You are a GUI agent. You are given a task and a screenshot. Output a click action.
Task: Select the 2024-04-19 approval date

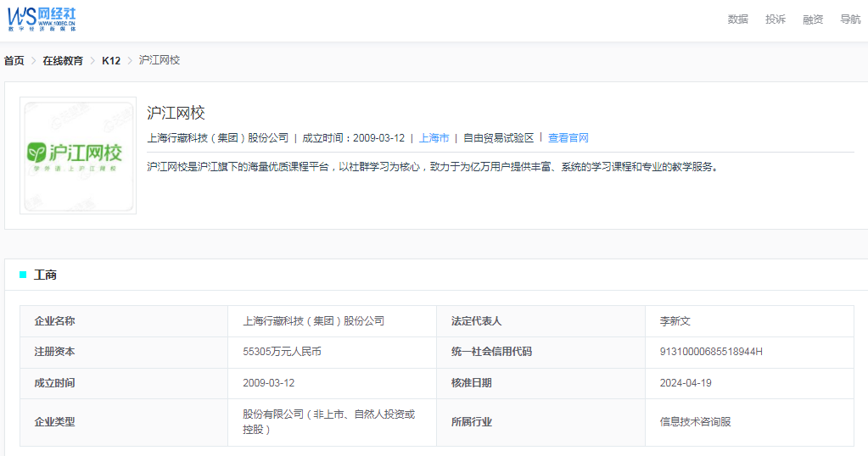686,383
